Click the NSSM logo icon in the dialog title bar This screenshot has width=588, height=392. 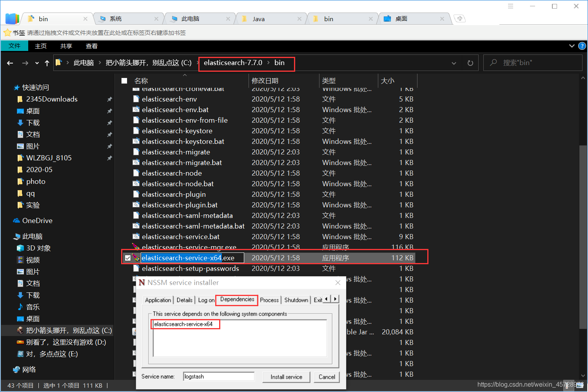pos(142,282)
